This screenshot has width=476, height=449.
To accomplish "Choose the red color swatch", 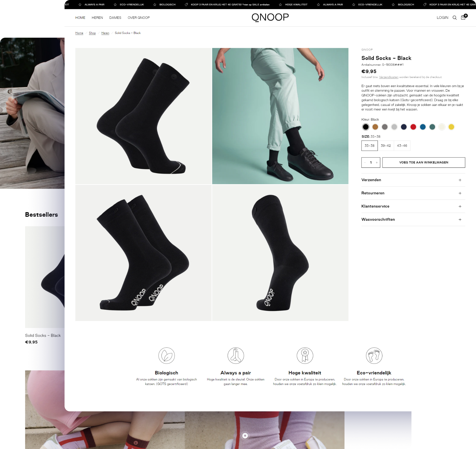I will 413,127.
